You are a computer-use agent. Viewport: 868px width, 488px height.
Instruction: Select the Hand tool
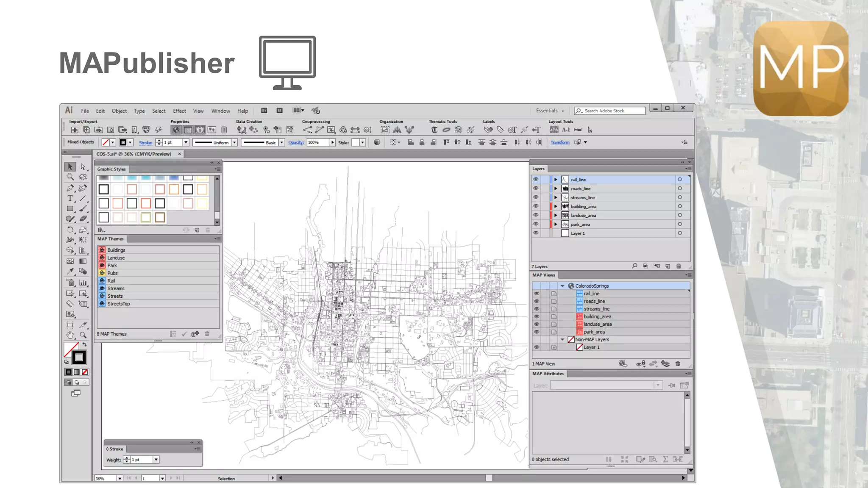[x=70, y=335]
